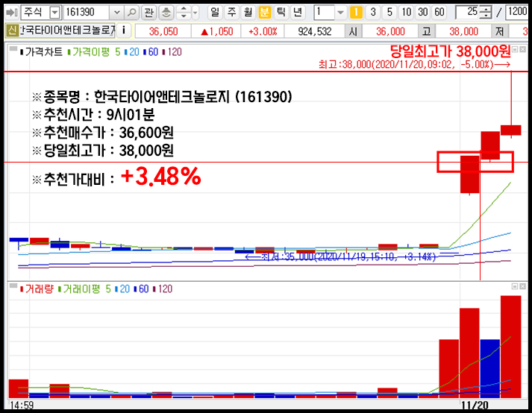This screenshot has height=413, width=532.
Task: Click the volume value 924,532
Action: click(315, 31)
